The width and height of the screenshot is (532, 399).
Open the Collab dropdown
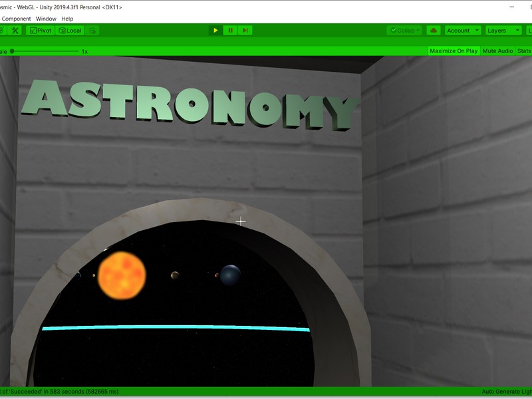pos(404,31)
